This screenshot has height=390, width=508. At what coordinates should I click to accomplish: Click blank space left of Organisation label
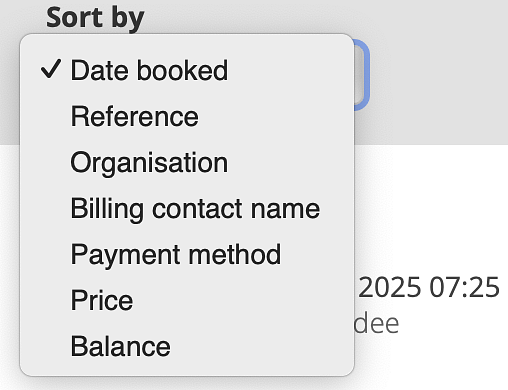coord(45,162)
